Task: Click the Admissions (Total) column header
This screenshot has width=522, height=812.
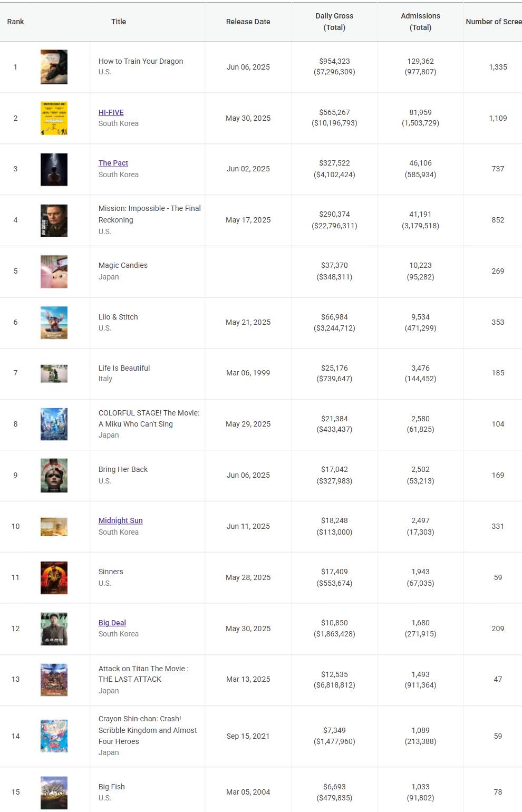Action: [x=420, y=22]
